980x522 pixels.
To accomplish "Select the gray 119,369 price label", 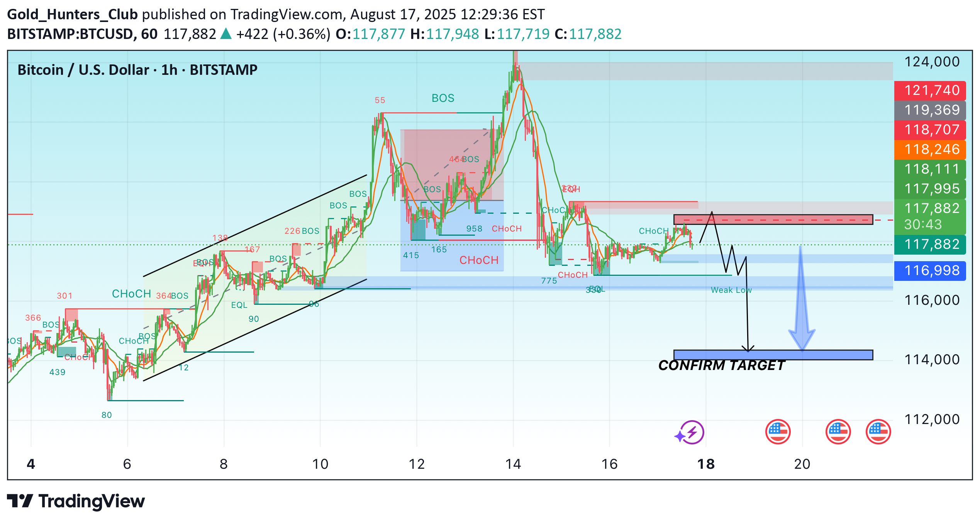I will (x=930, y=110).
